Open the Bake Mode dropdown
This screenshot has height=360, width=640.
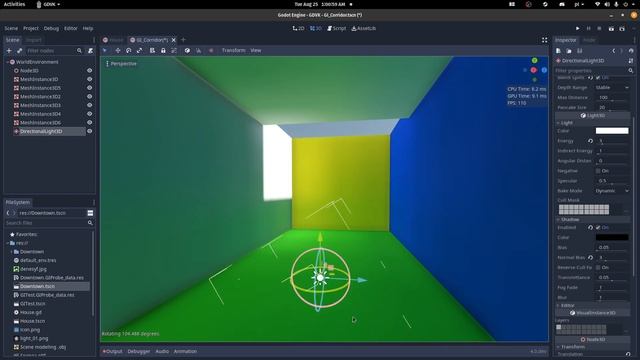click(x=611, y=191)
